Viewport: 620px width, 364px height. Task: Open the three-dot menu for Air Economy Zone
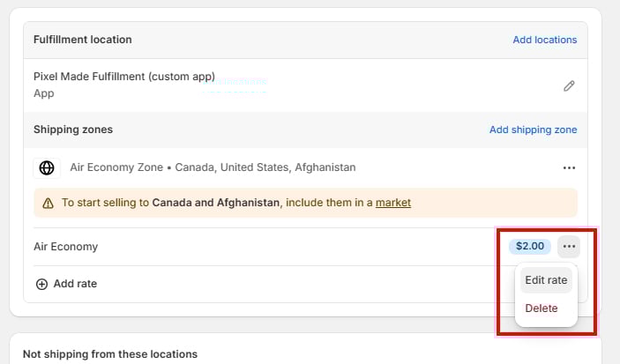point(569,167)
